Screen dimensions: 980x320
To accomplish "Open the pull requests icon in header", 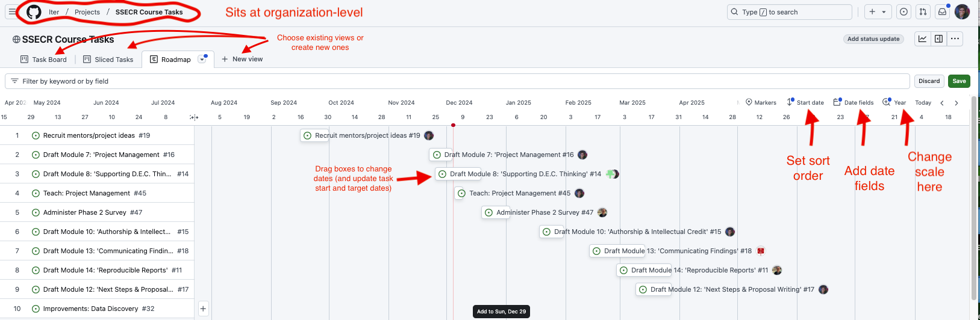I will (x=923, y=12).
